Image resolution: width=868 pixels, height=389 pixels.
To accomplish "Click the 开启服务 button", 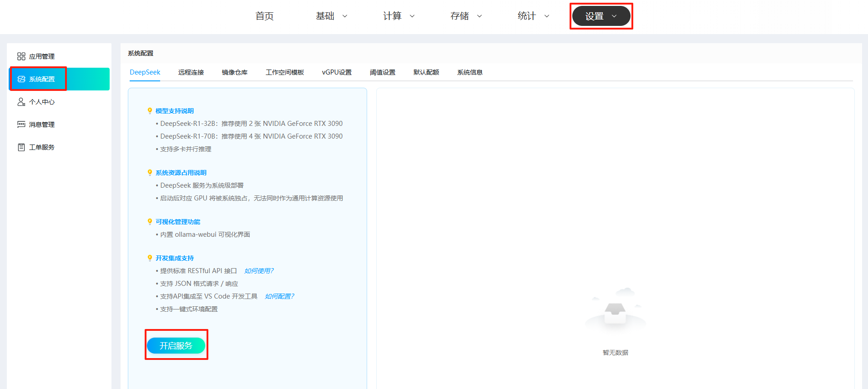I will pos(176,346).
